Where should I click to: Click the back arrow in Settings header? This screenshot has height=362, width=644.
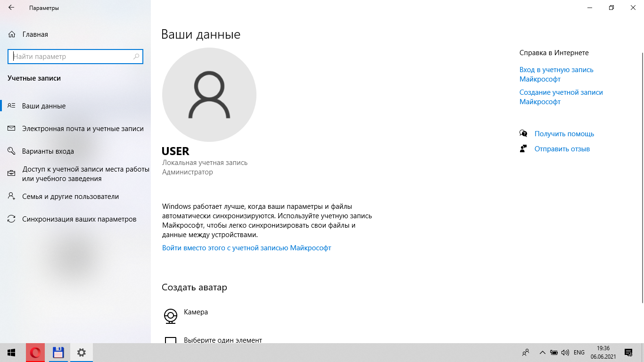pyautogui.click(x=11, y=8)
